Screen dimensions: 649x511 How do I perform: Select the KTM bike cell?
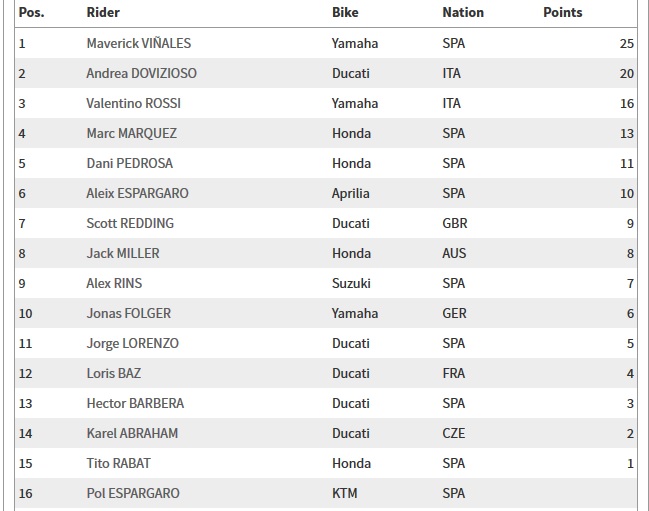click(344, 494)
